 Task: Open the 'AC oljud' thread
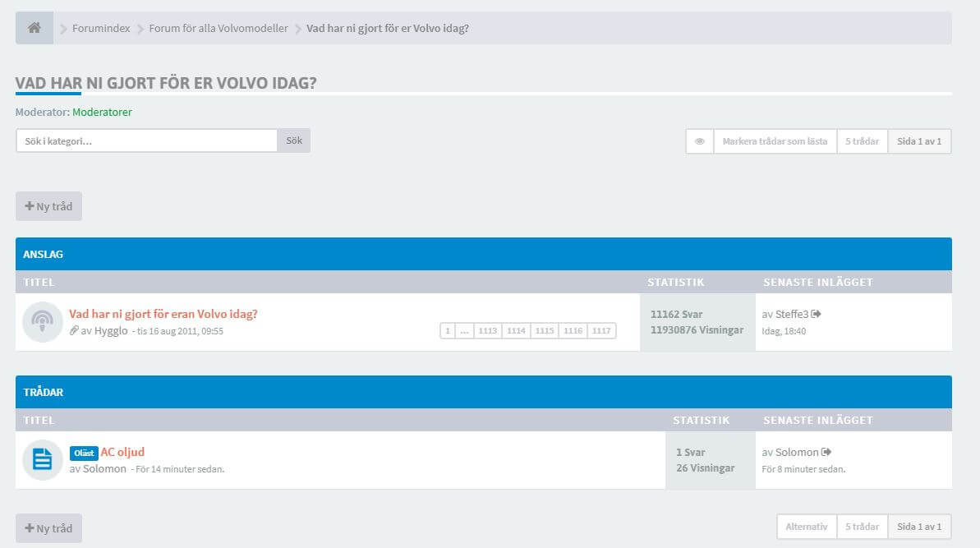click(122, 452)
